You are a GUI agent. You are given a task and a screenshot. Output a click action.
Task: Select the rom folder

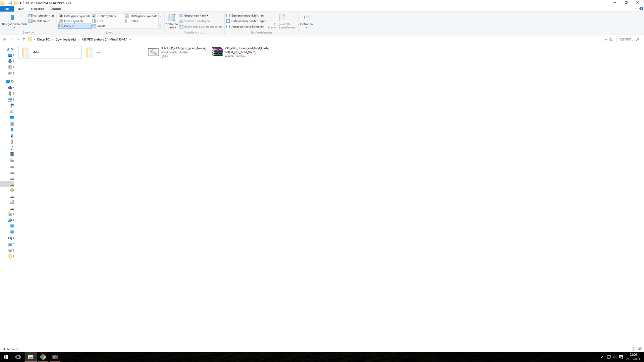pos(114,52)
